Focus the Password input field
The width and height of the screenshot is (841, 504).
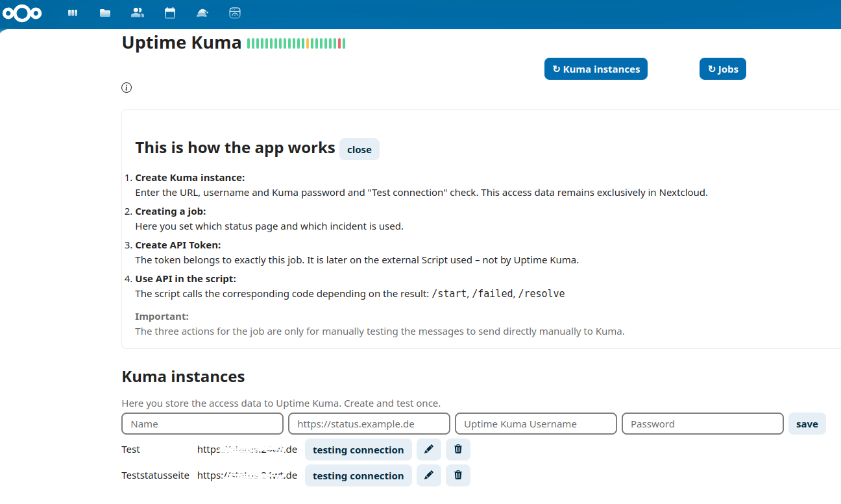703,424
